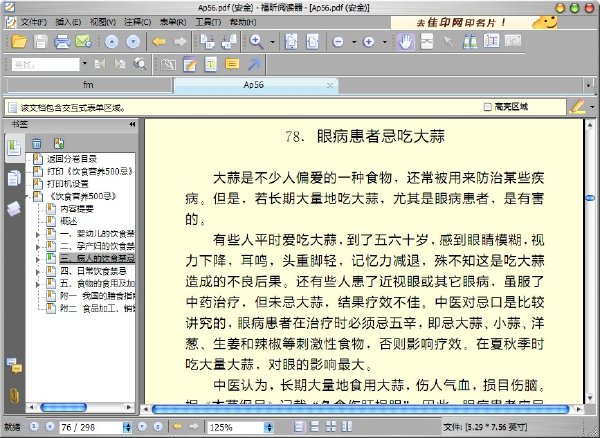The height and width of the screenshot is (438, 600).
Task: Select single page layout in status bar
Action: click(x=300, y=427)
